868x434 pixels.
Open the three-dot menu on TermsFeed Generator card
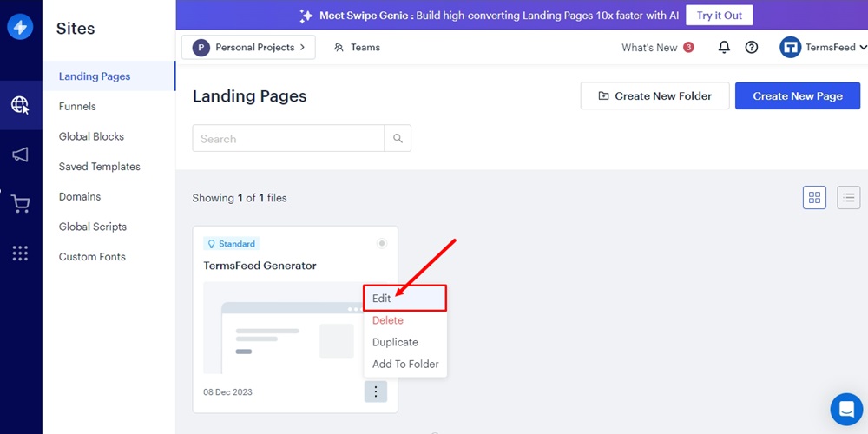376,392
